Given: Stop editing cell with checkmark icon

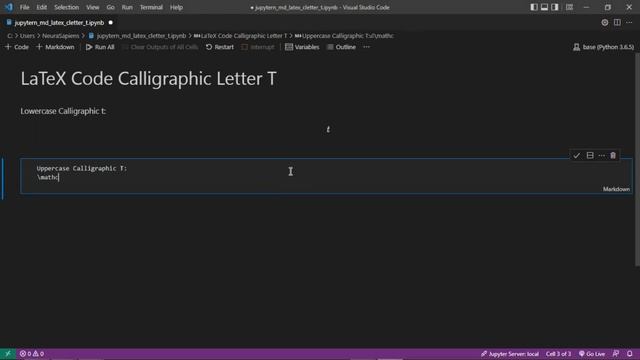Looking at the screenshot, I should (576, 156).
